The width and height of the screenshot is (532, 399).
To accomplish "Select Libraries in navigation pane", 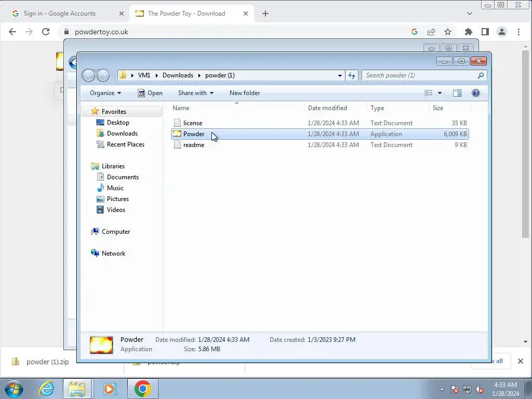I will [113, 166].
